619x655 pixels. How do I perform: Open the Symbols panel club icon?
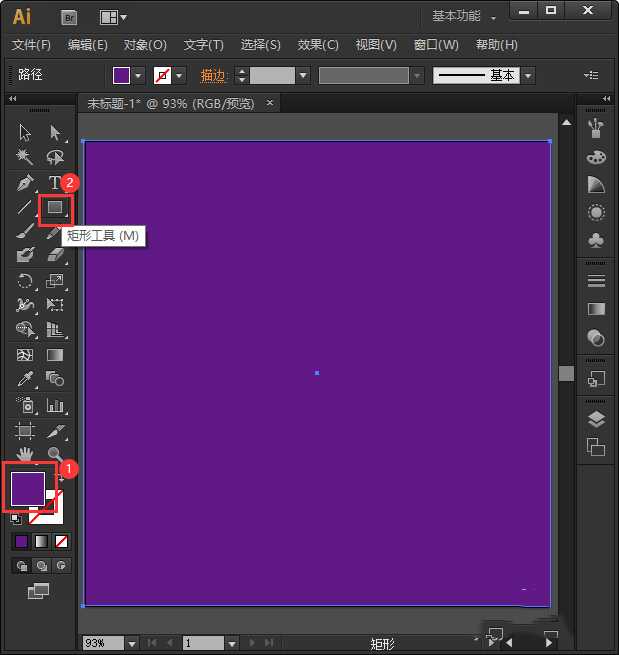pos(596,240)
